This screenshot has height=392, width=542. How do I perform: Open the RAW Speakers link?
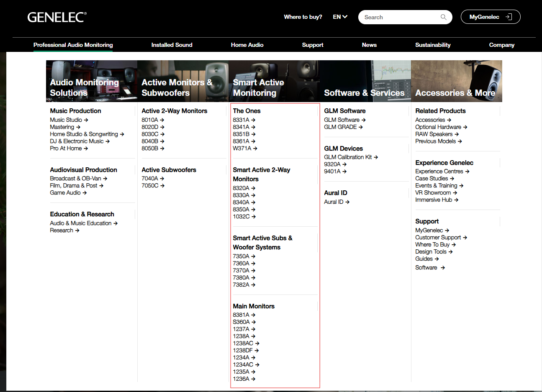click(437, 134)
